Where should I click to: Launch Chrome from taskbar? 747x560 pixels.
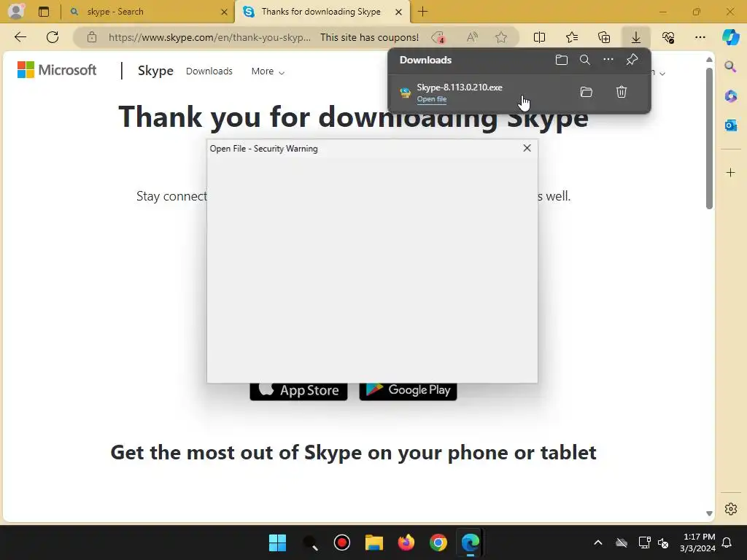point(438,542)
